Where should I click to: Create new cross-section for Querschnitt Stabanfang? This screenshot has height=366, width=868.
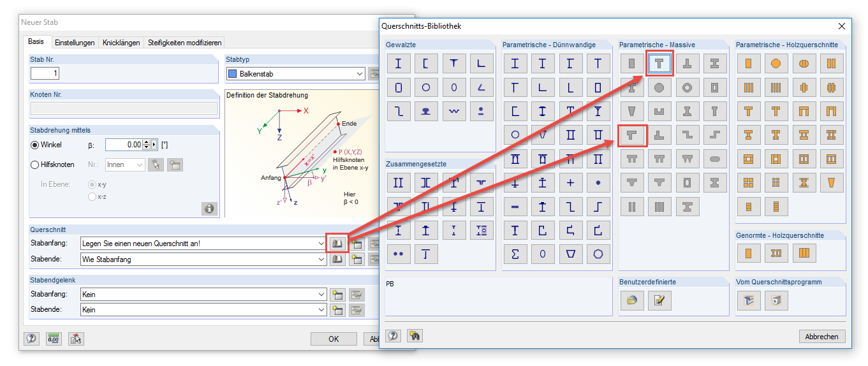point(357,243)
